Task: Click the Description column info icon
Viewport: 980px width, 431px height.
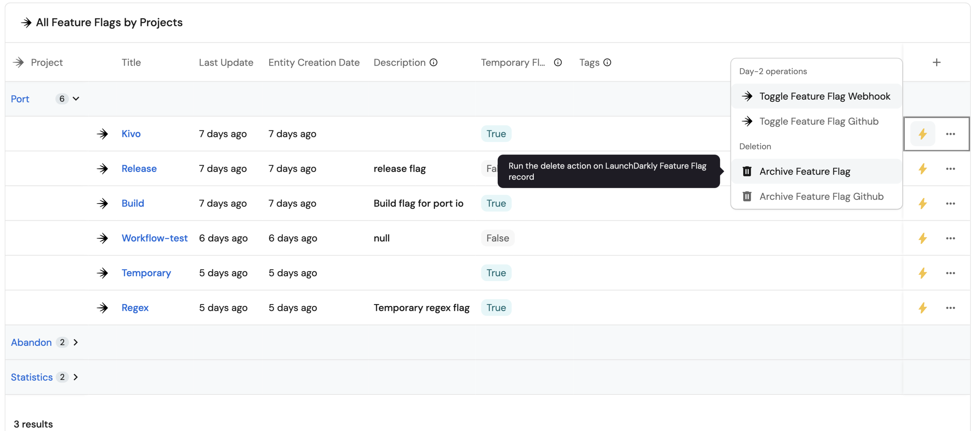Action: 433,63
